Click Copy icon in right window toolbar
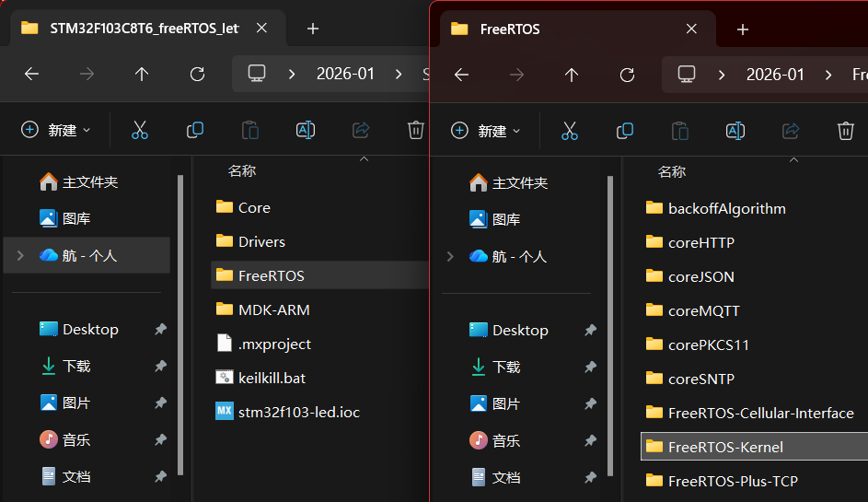The height and width of the screenshot is (502, 868). click(624, 132)
